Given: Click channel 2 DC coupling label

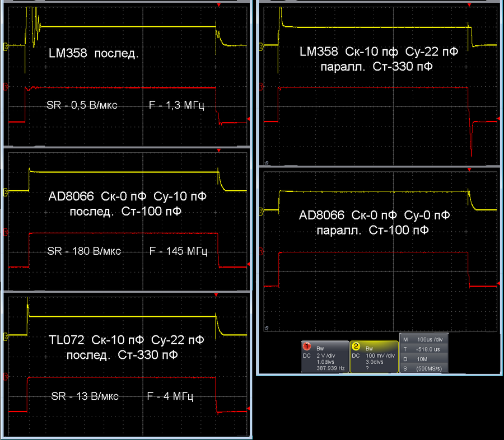Looking at the screenshot, I should (x=356, y=356).
